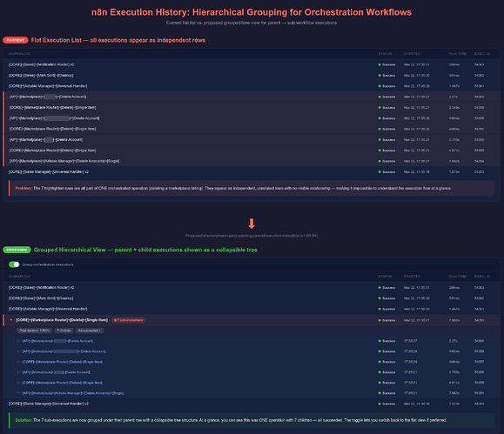Viewport: 504px width, 434px height.
Task: Click Success status dot of grouped Sales Manager row
Action: [x=380, y=404]
